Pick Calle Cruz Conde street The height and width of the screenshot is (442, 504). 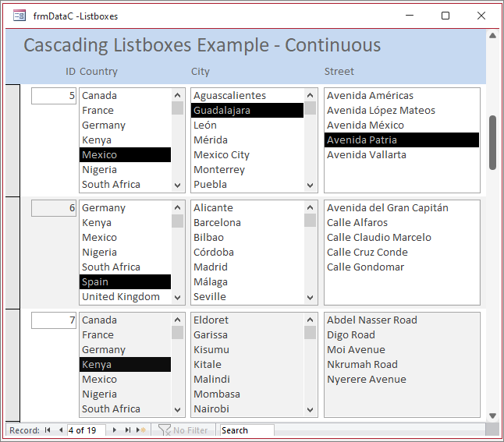402,252
